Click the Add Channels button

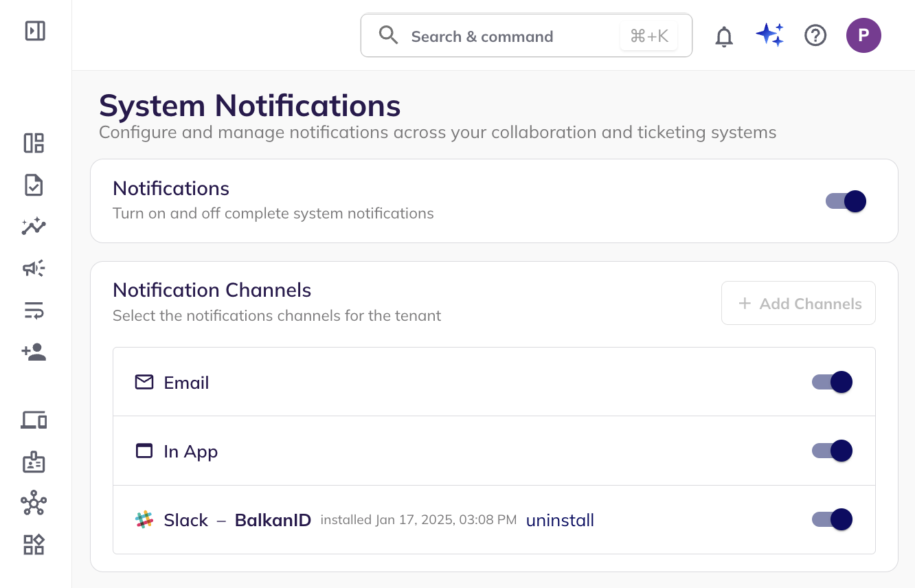pyautogui.click(x=798, y=303)
